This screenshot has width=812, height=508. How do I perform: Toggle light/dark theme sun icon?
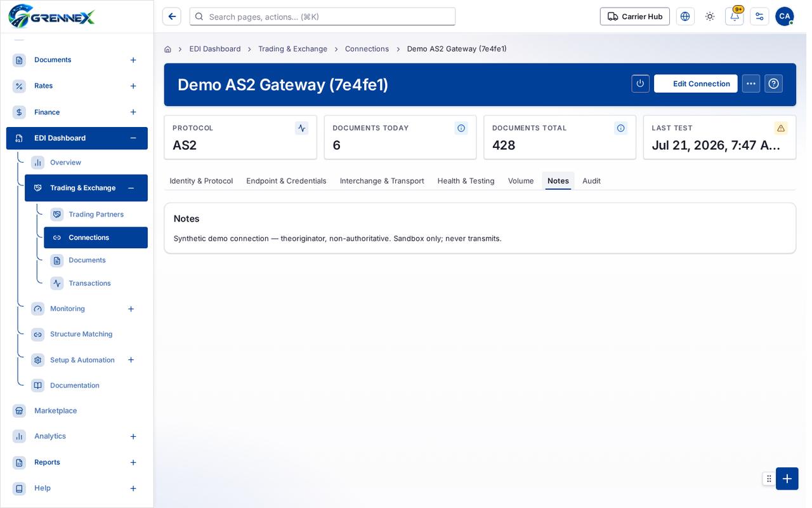click(710, 17)
